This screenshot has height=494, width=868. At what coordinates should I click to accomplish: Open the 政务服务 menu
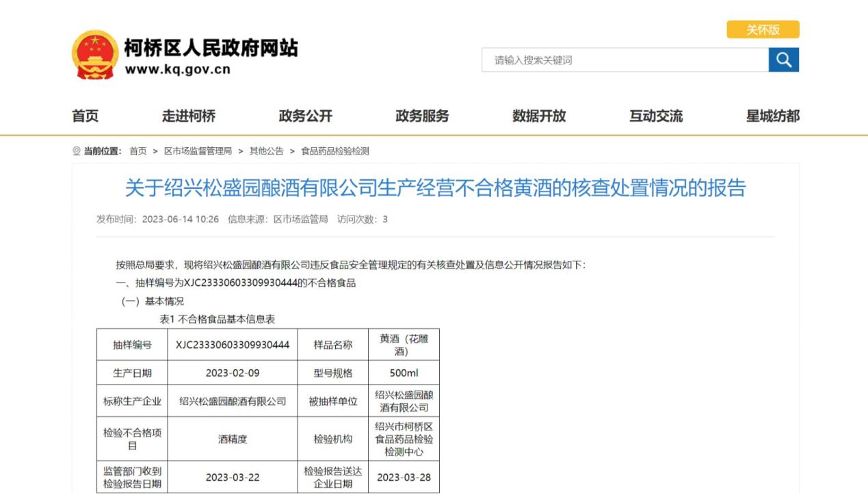(x=423, y=116)
